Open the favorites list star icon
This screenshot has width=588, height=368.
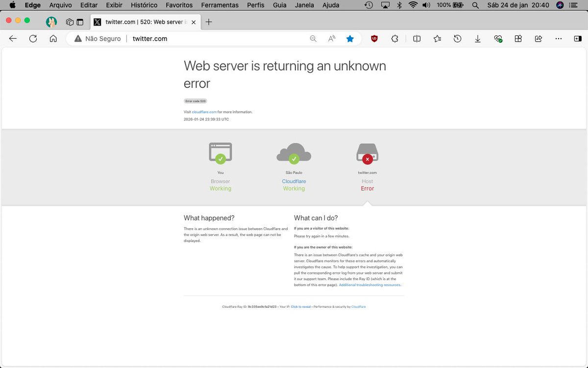tap(437, 39)
